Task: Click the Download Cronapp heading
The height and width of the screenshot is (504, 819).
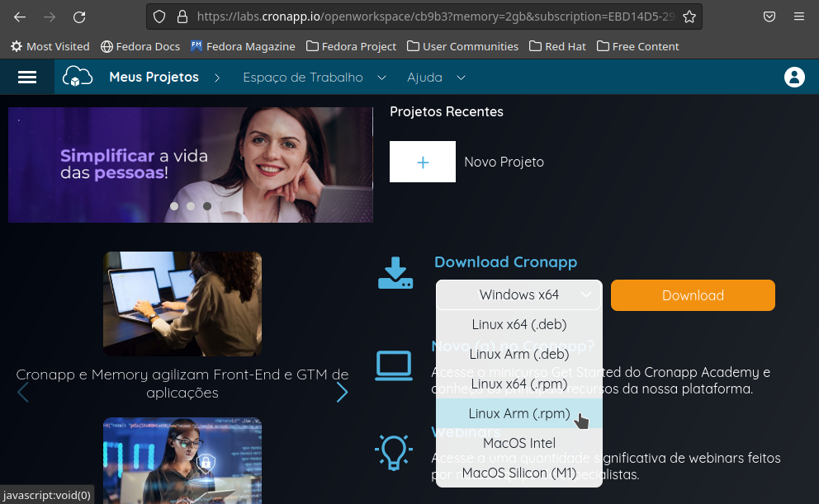Action: pos(505,262)
